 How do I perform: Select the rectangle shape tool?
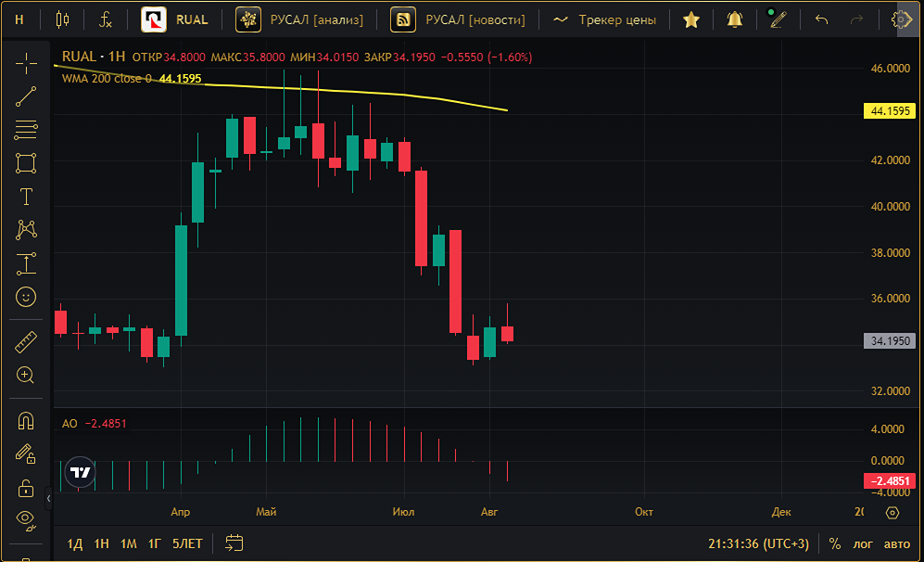click(26, 163)
